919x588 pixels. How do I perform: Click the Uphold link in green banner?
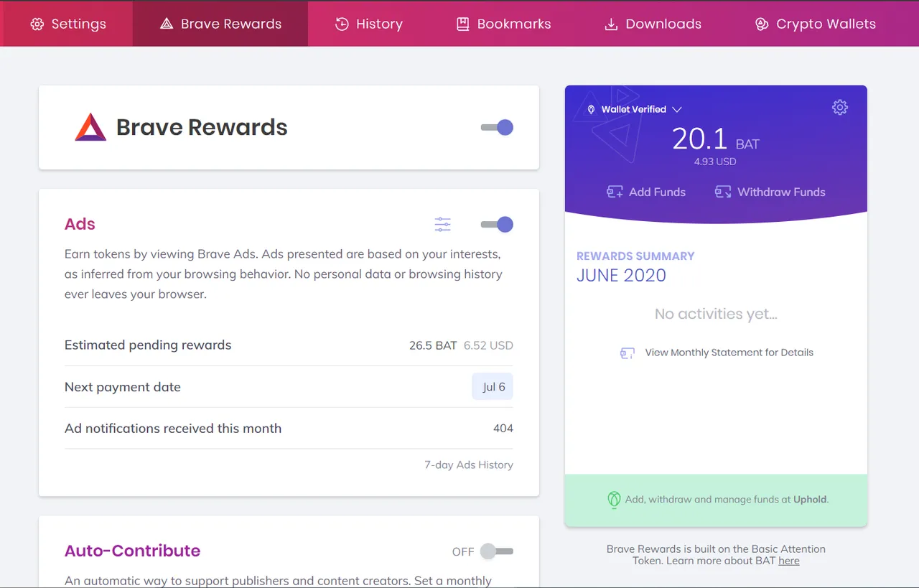pyautogui.click(x=810, y=499)
